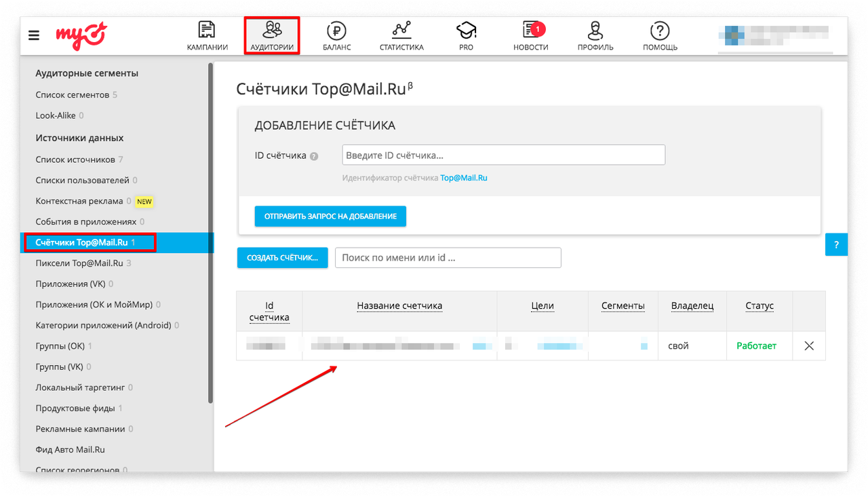
Task: Focus the search by name or id field
Action: (x=448, y=258)
